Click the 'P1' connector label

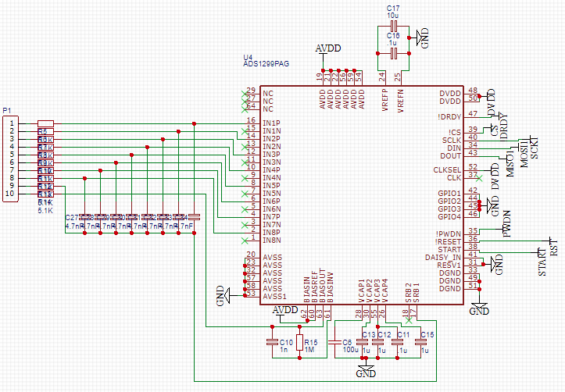pyautogui.click(x=7, y=111)
